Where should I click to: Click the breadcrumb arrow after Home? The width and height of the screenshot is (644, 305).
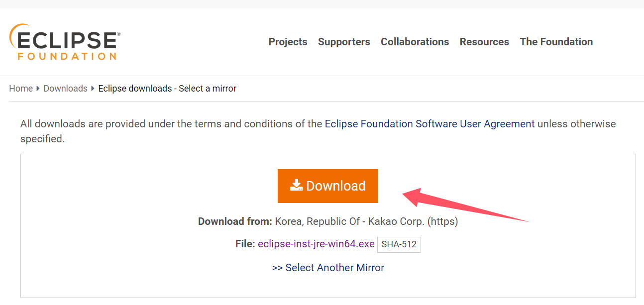[x=38, y=89]
